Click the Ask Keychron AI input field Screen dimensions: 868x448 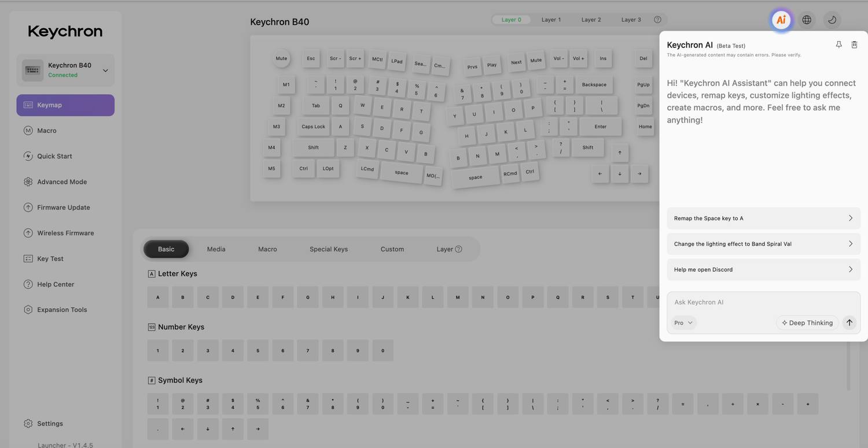coord(763,302)
